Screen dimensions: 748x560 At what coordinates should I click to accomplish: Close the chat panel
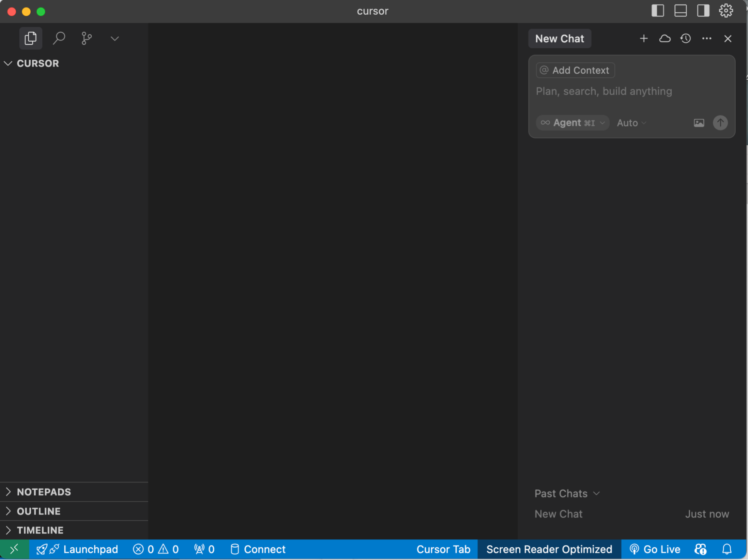[x=727, y=39]
